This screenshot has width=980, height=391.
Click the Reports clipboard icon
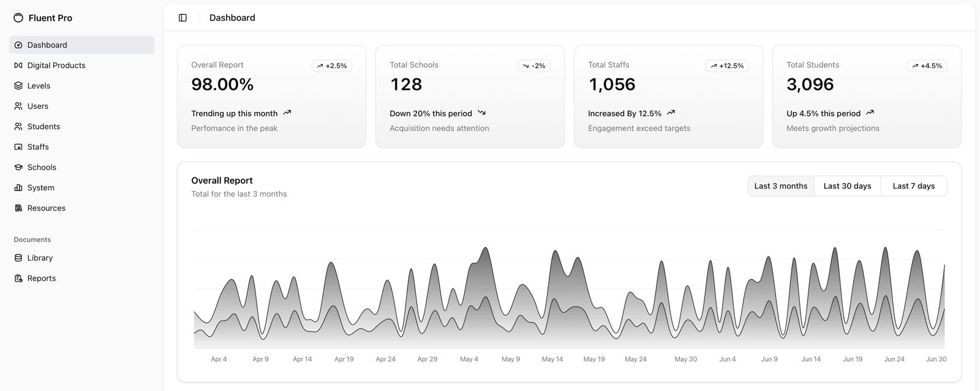point(18,278)
